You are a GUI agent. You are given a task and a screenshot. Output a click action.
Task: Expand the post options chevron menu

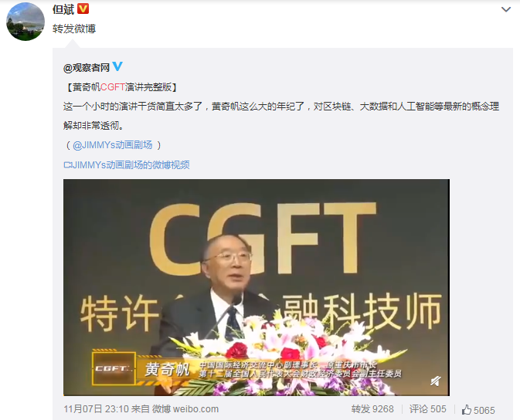(x=506, y=9)
